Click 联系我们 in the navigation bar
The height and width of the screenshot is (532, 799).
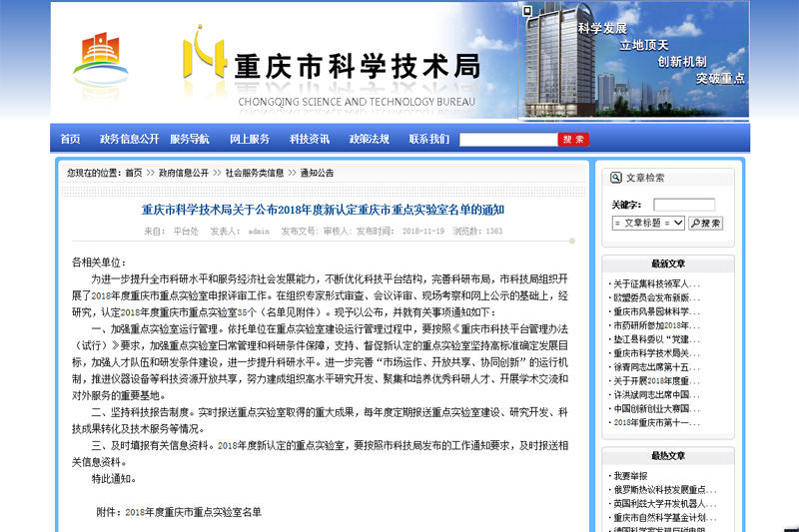pos(428,139)
